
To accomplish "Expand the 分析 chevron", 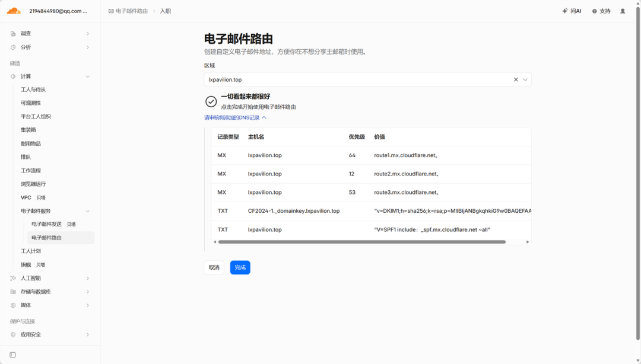I will click(x=88, y=47).
